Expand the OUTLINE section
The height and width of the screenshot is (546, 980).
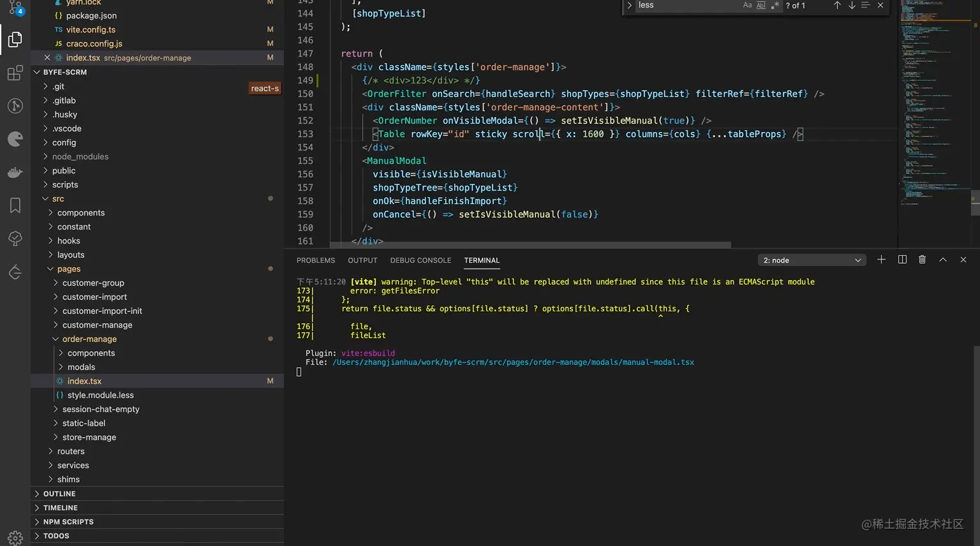[x=59, y=494]
